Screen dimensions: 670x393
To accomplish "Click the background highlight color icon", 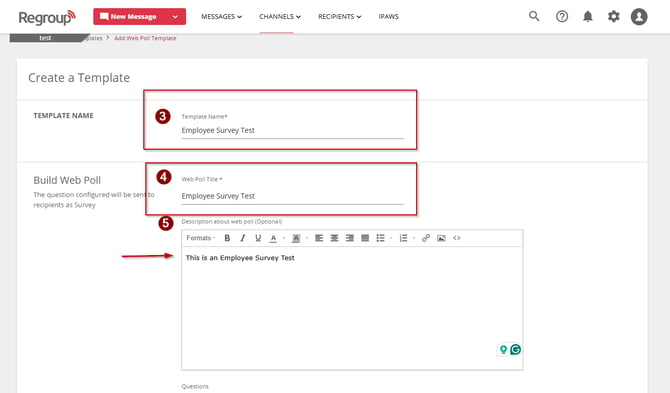I will coord(296,238).
